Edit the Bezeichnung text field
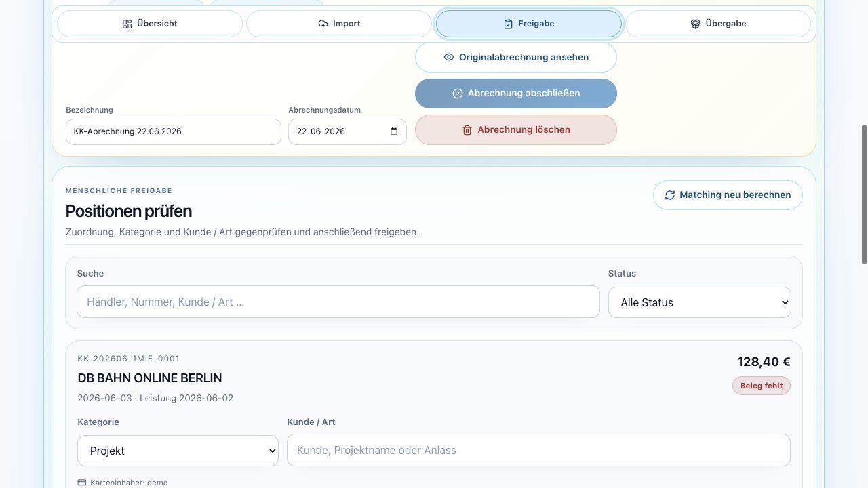Image resolution: width=868 pixels, height=488 pixels. click(174, 131)
